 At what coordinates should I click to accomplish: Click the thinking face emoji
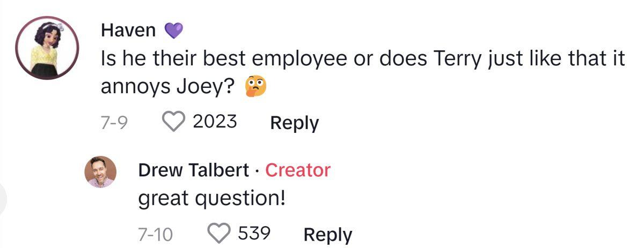254,88
